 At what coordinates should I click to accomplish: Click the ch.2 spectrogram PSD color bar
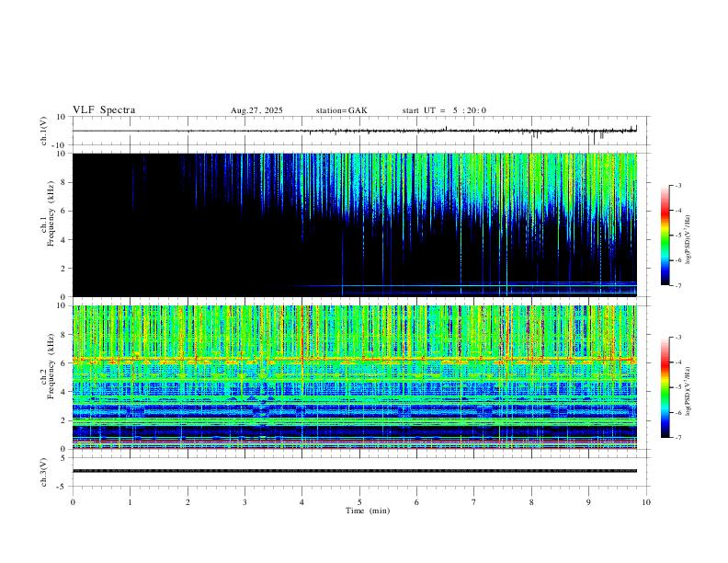[x=665, y=387]
